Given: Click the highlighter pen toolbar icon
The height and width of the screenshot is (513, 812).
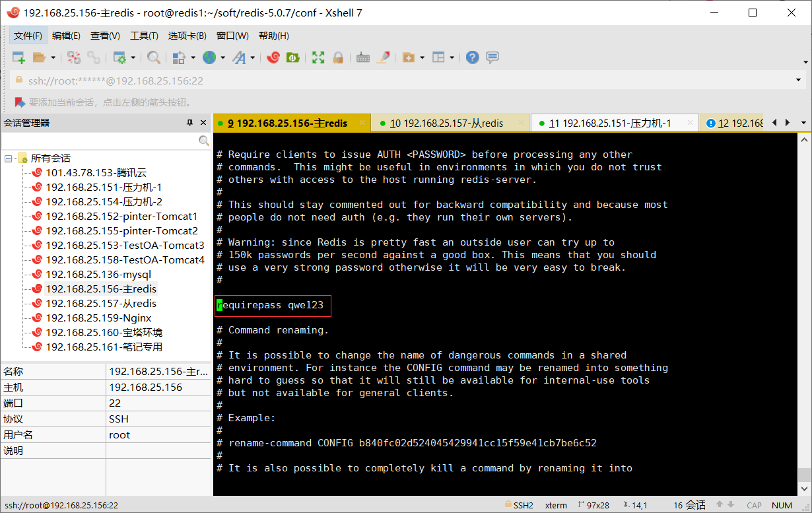Looking at the screenshot, I should 383,57.
